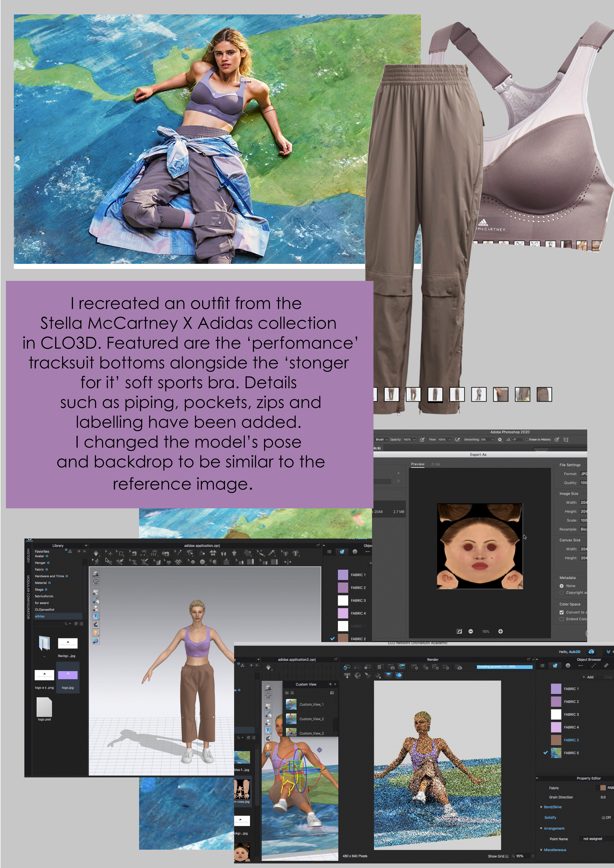Open the HISTORY side tab

point(28,556)
